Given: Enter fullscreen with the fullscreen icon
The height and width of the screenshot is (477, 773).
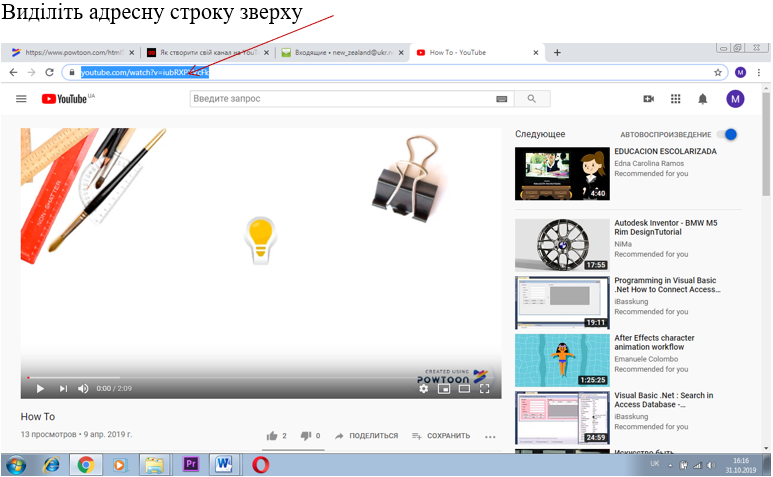Looking at the screenshot, I should coord(485,389).
